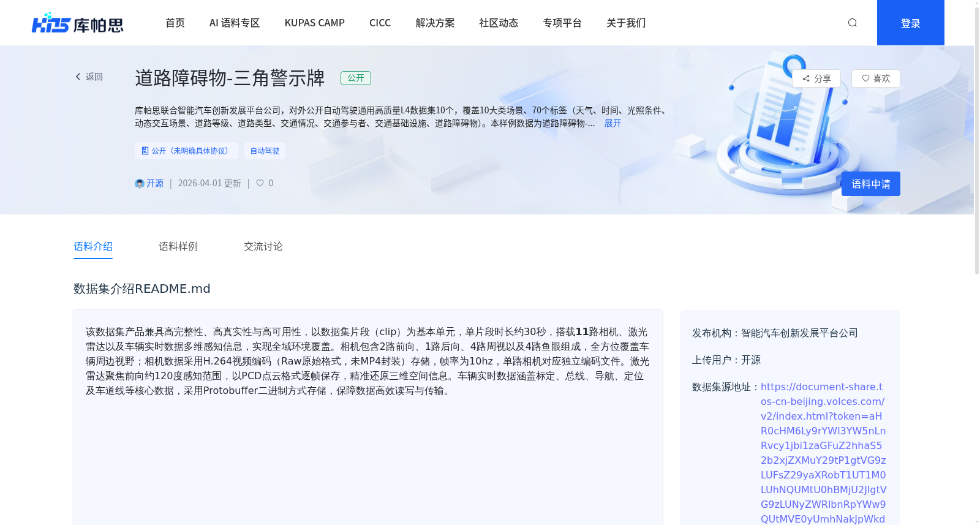Expand description with 展开 link

pyautogui.click(x=612, y=123)
